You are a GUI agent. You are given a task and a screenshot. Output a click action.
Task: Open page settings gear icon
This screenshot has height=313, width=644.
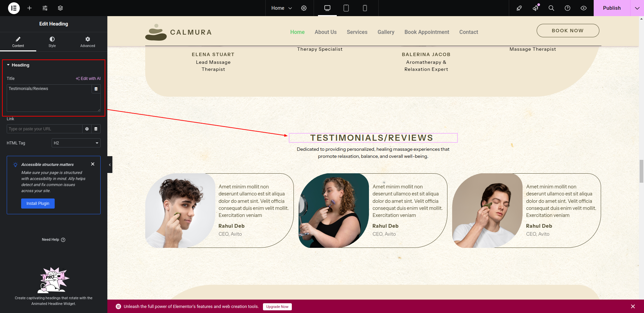[x=304, y=8]
